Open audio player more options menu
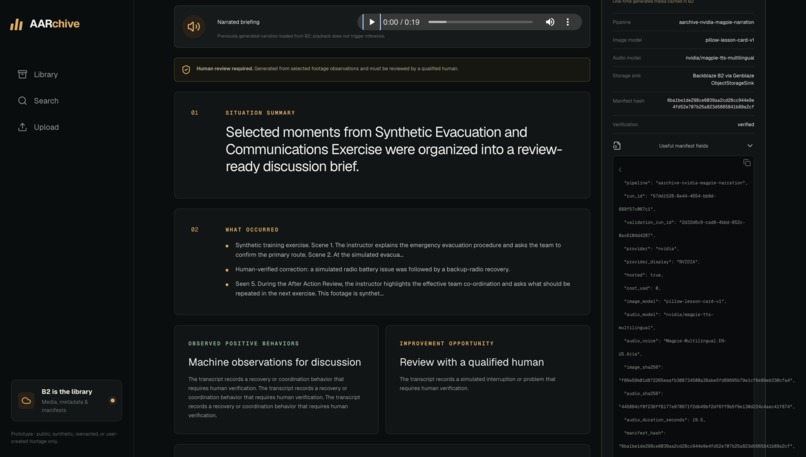Image resolution: width=806 pixels, height=457 pixels. coord(567,22)
